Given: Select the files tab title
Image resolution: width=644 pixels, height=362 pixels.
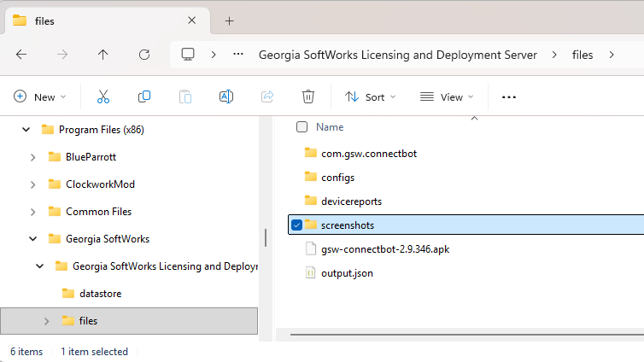Looking at the screenshot, I should (45, 20).
